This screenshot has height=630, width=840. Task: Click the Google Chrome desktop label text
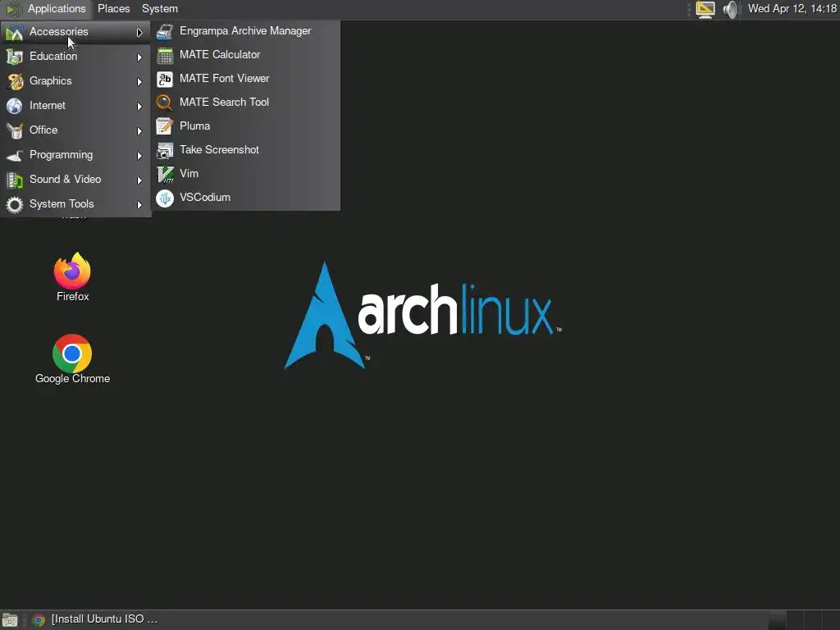(73, 379)
